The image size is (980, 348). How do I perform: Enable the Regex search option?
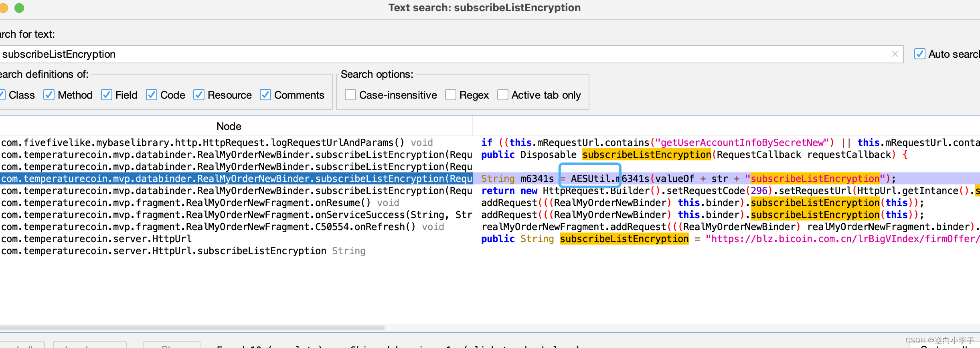tap(451, 95)
